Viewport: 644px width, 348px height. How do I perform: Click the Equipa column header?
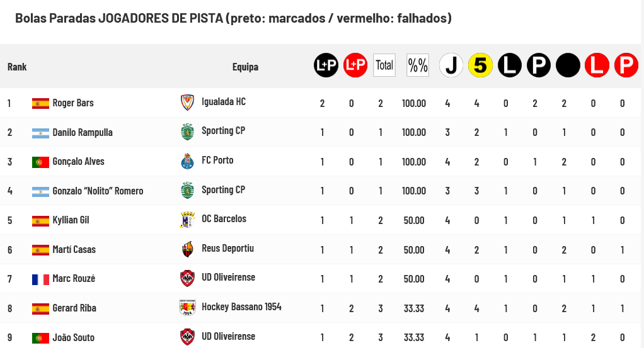(245, 67)
